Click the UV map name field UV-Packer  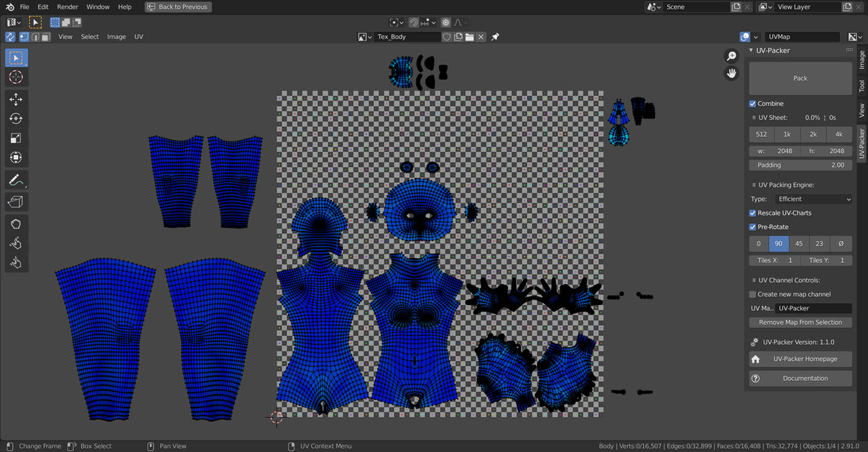click(x=812, y=308)
